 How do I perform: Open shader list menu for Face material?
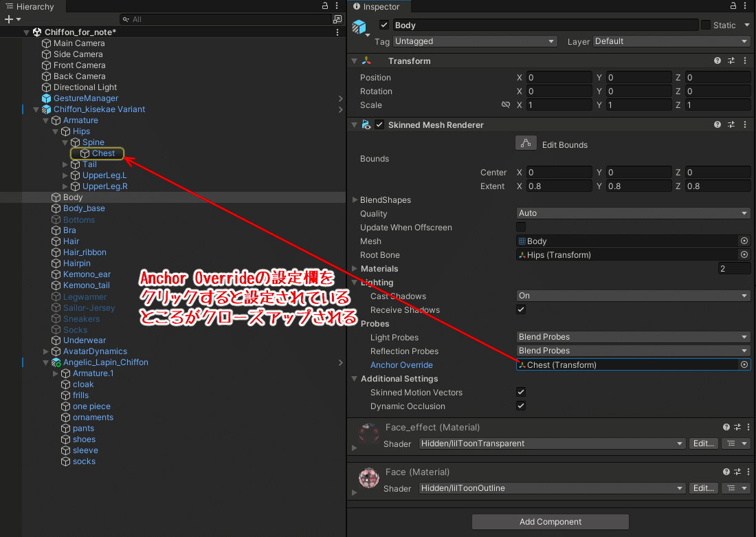click(x=736, y=488)
